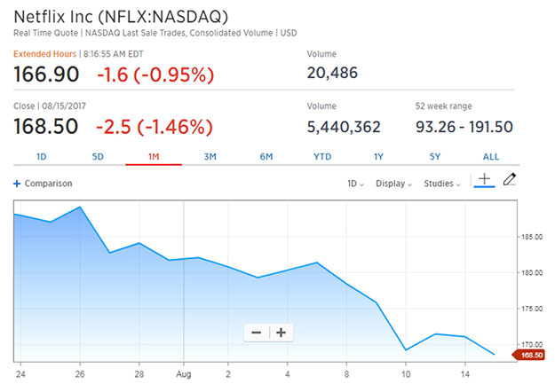Select the ALL range tab
Screen dimensions: 555x392
click(491, 157)
